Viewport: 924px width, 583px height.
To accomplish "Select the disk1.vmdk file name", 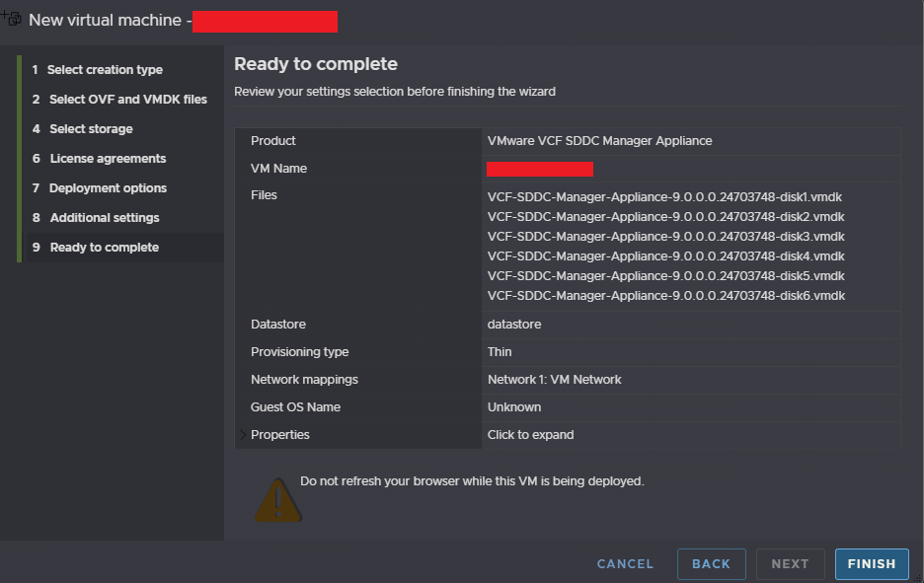I will tap(664, 196).
